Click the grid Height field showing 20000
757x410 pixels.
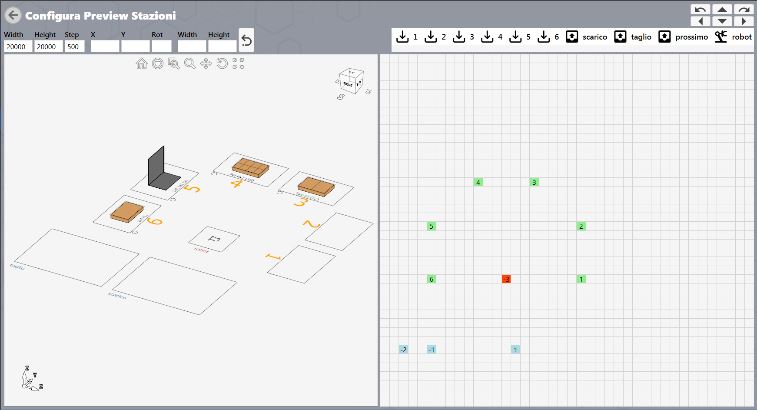pyautogui.click(x=49, y=46)
